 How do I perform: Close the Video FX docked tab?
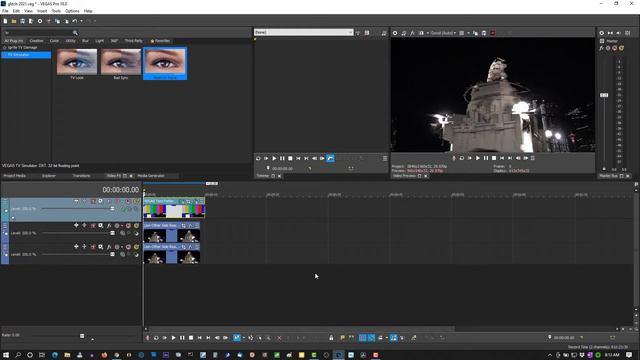point(131,176)
